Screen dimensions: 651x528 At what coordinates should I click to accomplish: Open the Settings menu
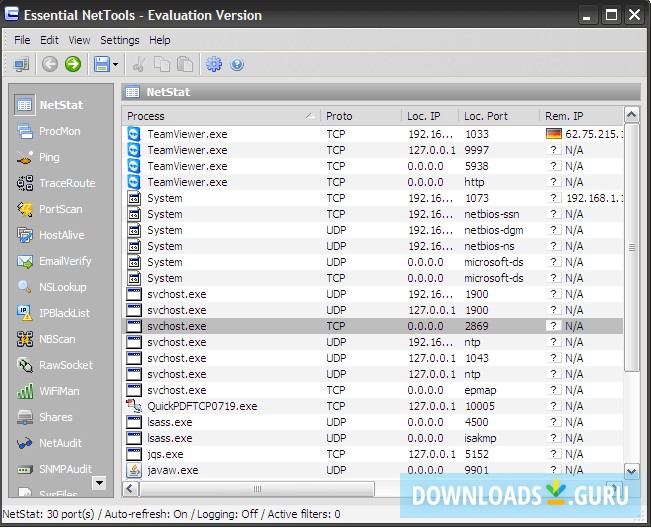[120, 40]
